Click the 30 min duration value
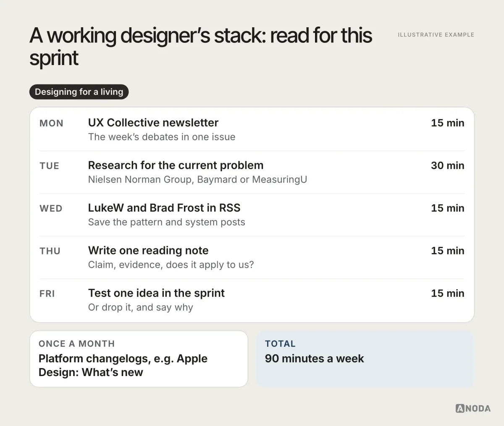 click(x=447, y=165)
